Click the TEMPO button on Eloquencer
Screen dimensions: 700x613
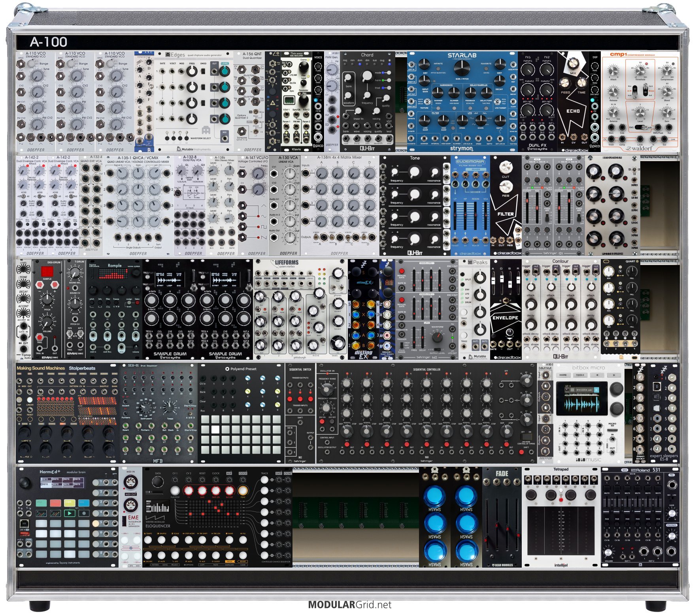click(x=148, y=540)
